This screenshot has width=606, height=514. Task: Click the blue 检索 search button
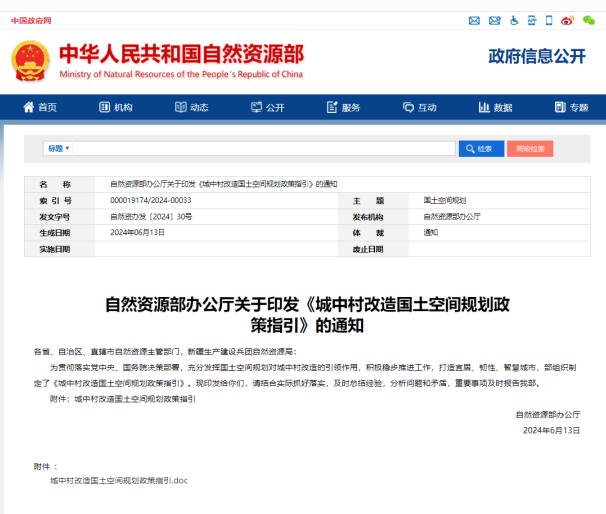pyautogui.click(x=481, y=149)
